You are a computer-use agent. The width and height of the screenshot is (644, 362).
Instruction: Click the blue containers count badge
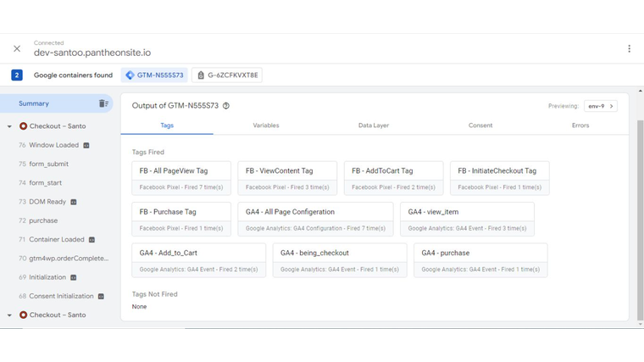[17, 75]
